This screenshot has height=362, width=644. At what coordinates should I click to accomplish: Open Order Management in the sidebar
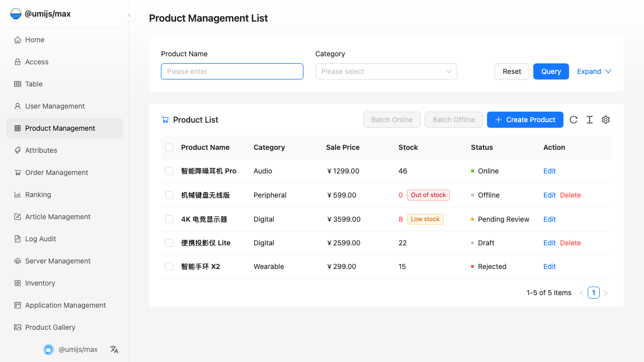56,172
